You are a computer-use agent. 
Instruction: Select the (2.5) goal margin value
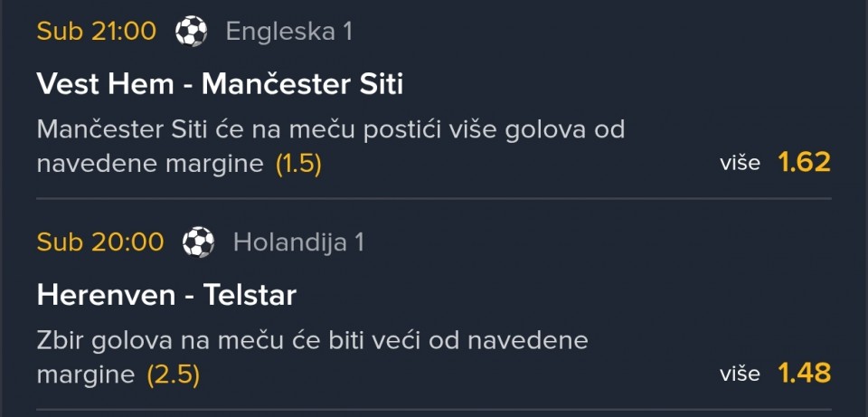pyautogui.click(x=174, y=374)
